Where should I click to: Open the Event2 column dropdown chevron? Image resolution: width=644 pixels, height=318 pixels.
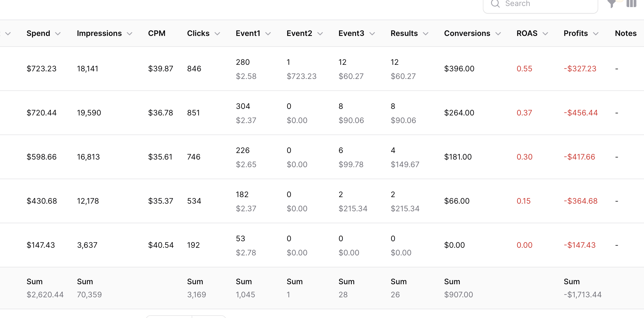coord(320,34)
